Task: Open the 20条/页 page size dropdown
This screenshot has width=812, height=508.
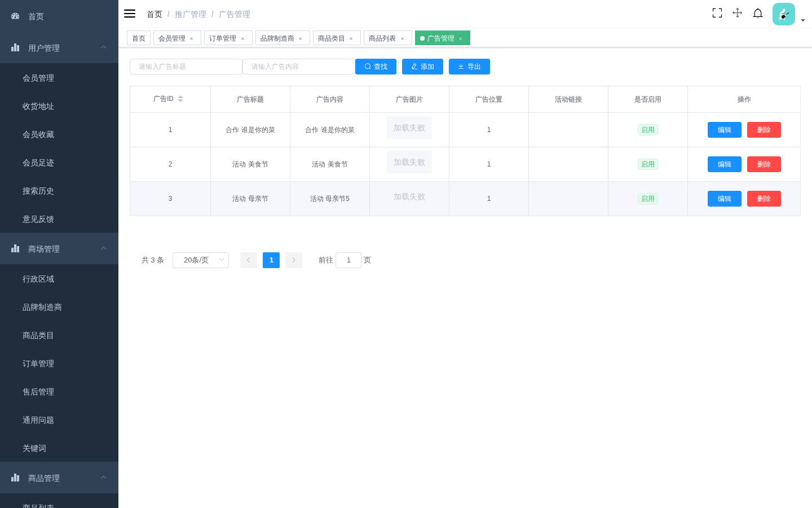Action: click(201, 260)
